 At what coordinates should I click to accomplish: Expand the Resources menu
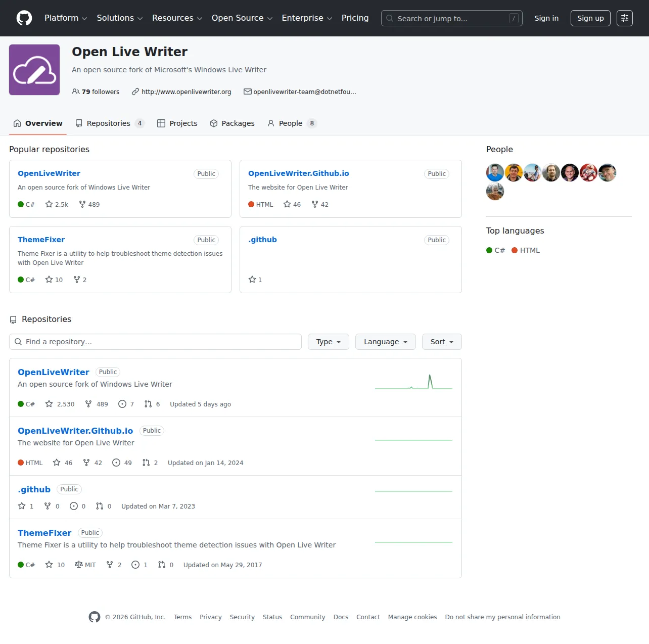177,18
